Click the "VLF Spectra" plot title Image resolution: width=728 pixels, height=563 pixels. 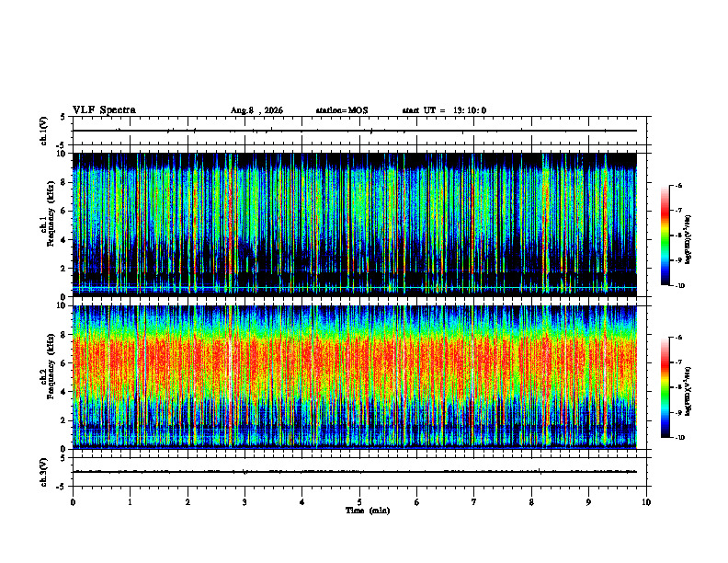point(104,110)
